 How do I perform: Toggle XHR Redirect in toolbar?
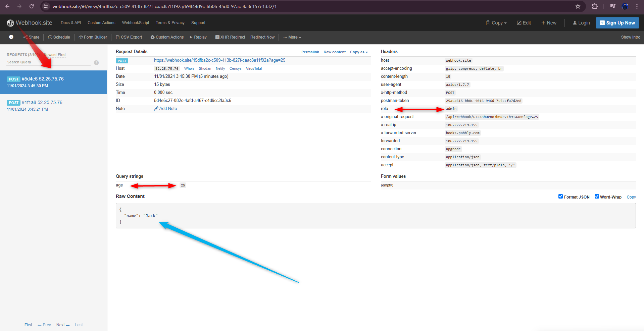tap(230, 37)
